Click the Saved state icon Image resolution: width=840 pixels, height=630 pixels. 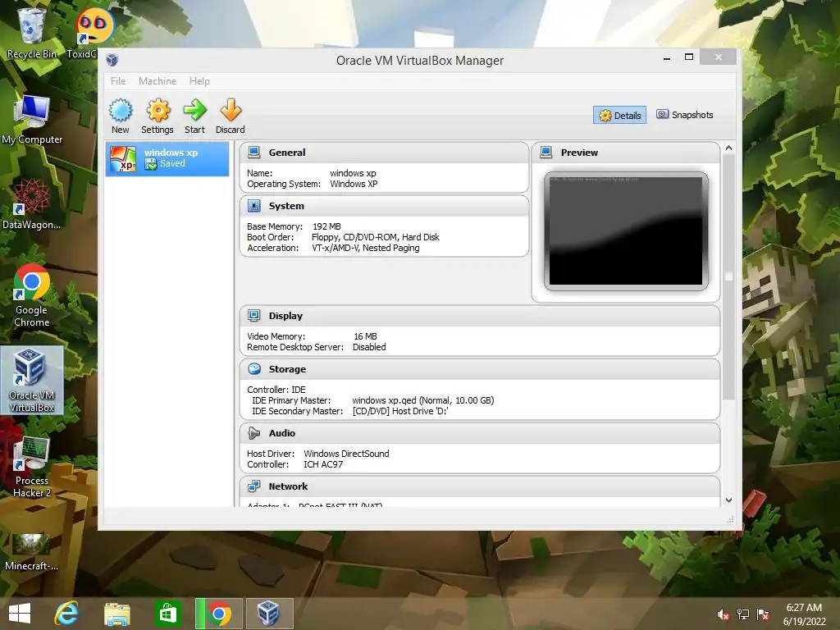coord(151,164)
